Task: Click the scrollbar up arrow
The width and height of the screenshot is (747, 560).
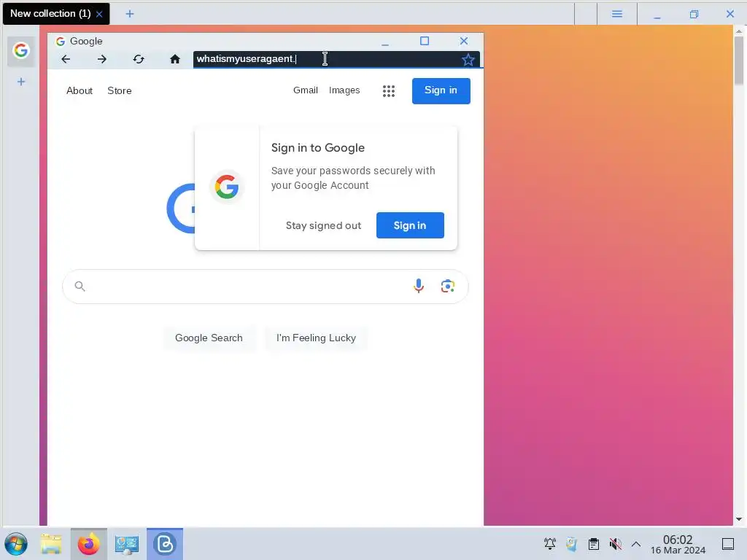Action: pyautogui.click(x=739, y=31)
